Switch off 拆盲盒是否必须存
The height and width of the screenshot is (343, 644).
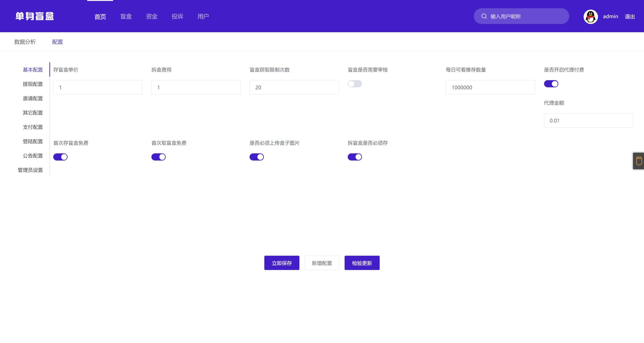pos(355,157)
